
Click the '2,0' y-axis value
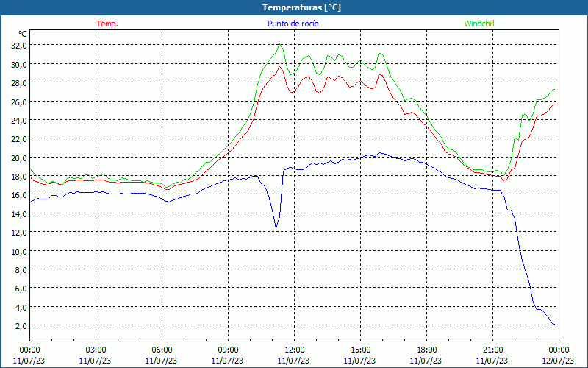[x=21, y=325]
